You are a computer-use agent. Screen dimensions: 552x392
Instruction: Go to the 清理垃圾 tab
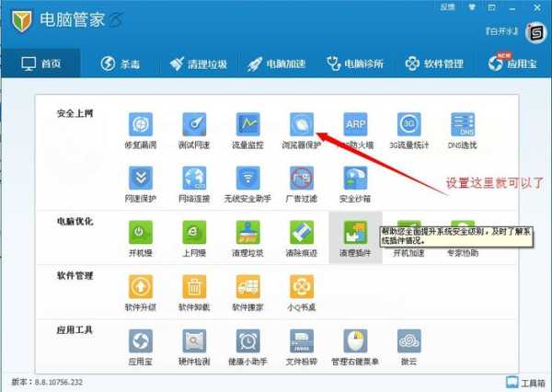[197, 63]
